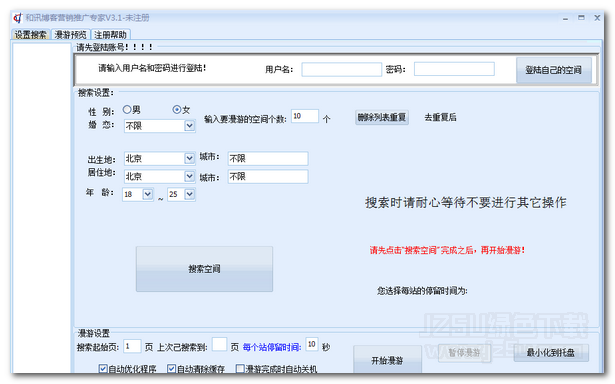Minimize the window
Image resolution: width=615 pixels, height=384 pixels.
565,18
